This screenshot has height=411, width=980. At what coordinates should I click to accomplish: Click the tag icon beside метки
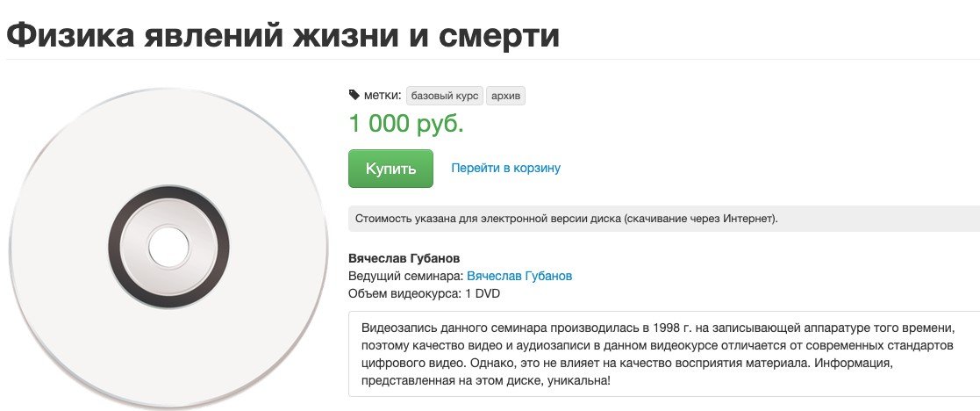(x=354, y=95)
